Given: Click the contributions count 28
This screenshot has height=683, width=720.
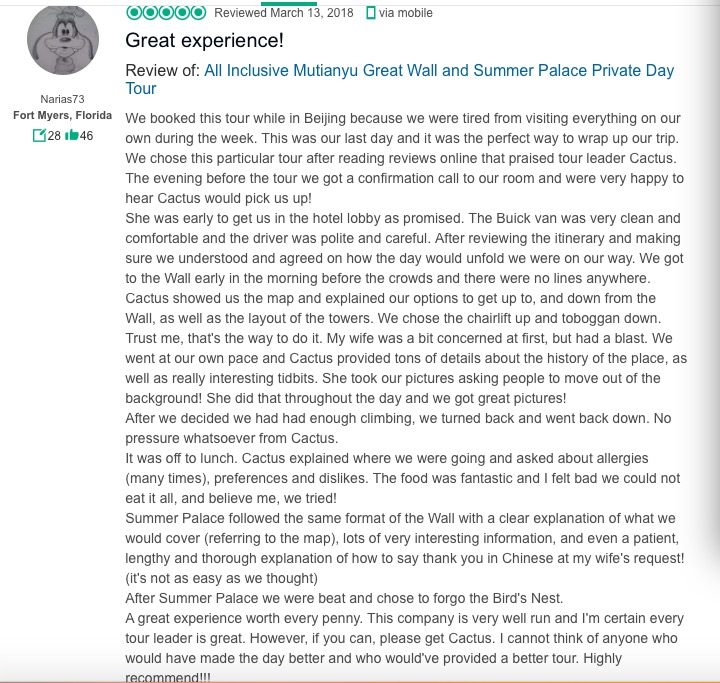Looking at the screenshot, I should [x=54, y=135].
